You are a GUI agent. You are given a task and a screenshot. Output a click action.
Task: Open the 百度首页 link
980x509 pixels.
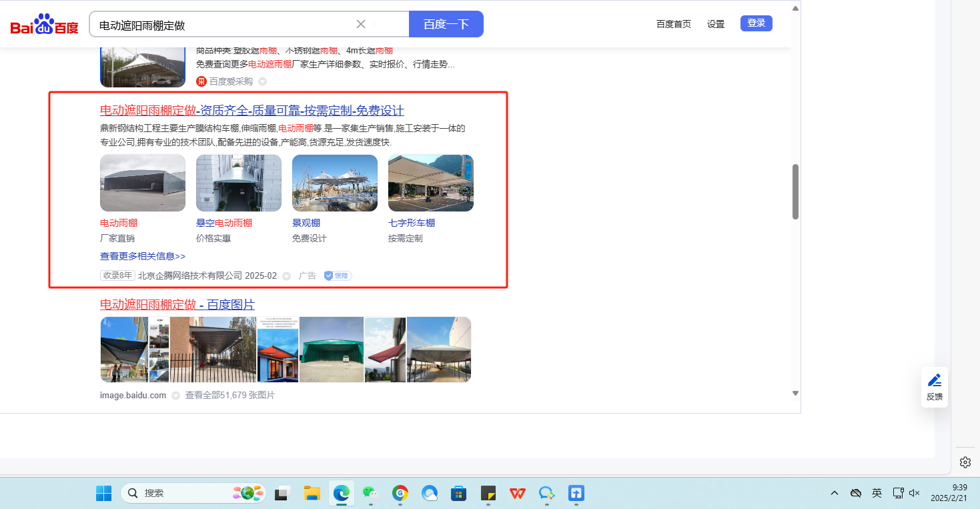point(674,24)
